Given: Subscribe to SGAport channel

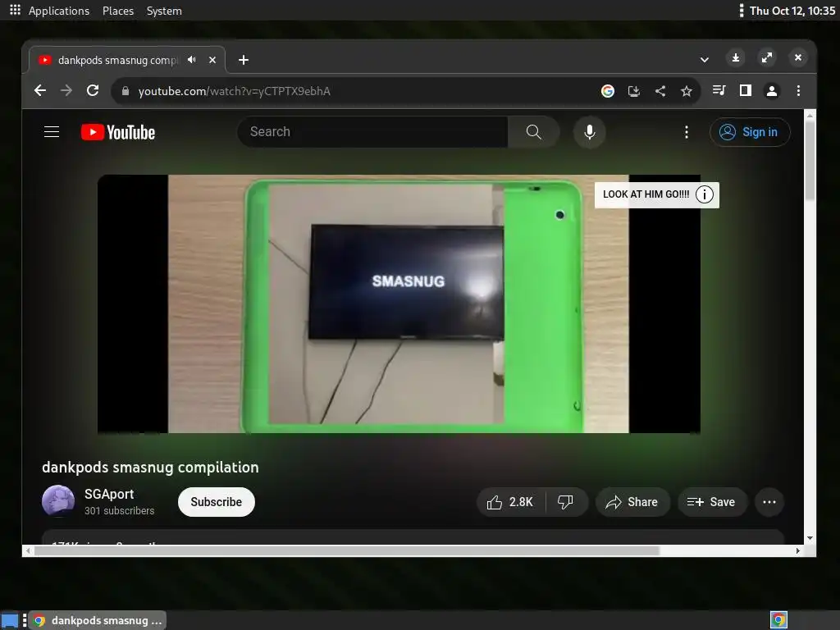Looking at the screenshot, I should [x=217, y=502].
